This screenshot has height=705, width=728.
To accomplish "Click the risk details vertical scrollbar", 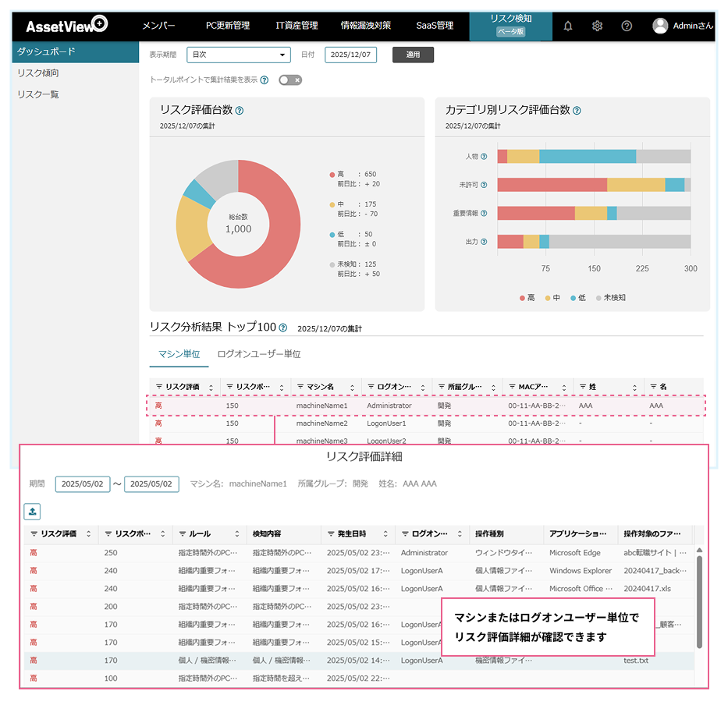I will (x=699, y=600).
